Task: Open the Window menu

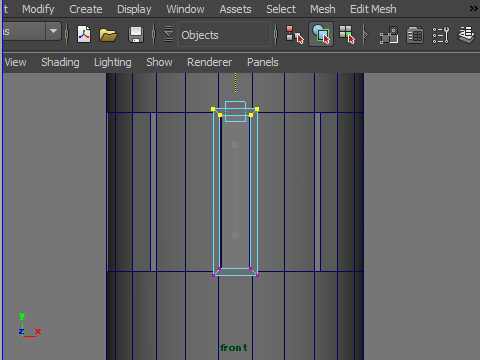Action: (x=185, y=9)
